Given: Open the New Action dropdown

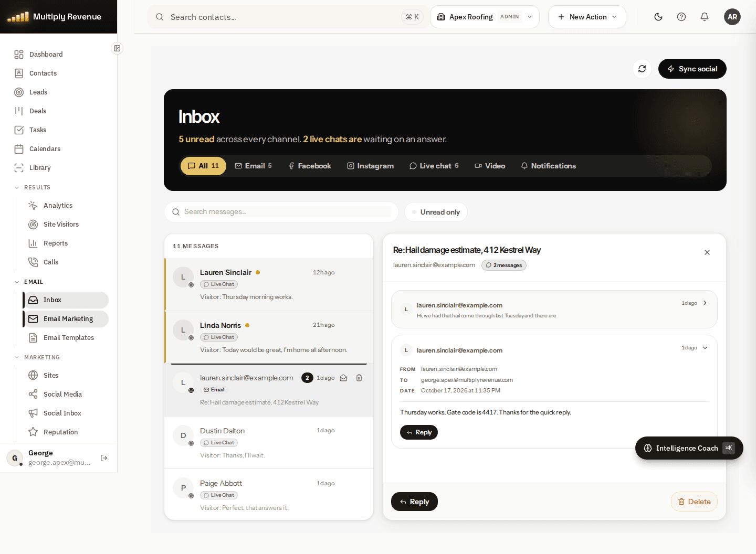Looking at the screenshot, I should [x=587, y=17].
